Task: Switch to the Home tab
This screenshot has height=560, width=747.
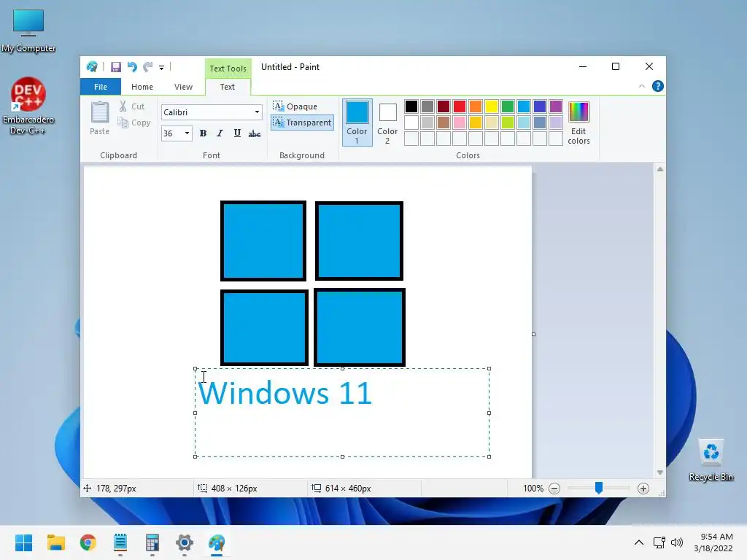Action: [142, 87]
